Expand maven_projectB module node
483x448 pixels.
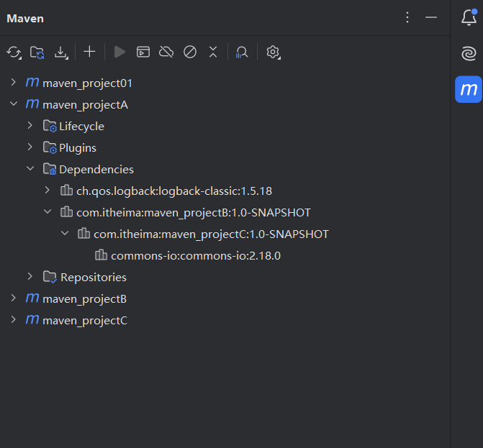(x=13, y=298)
